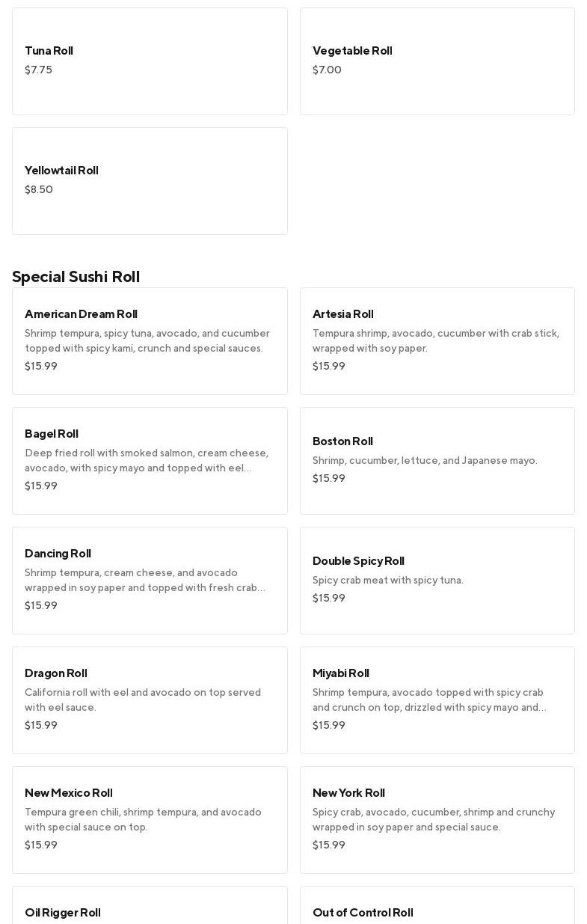Click the Boston Roll ingredients description
587x924 pixels.
tap(425, 461)
